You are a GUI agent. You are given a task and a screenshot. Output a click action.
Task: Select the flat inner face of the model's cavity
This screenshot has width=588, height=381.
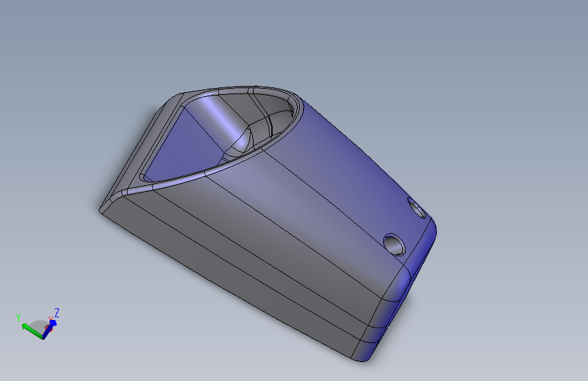click(x=184, y=146)
